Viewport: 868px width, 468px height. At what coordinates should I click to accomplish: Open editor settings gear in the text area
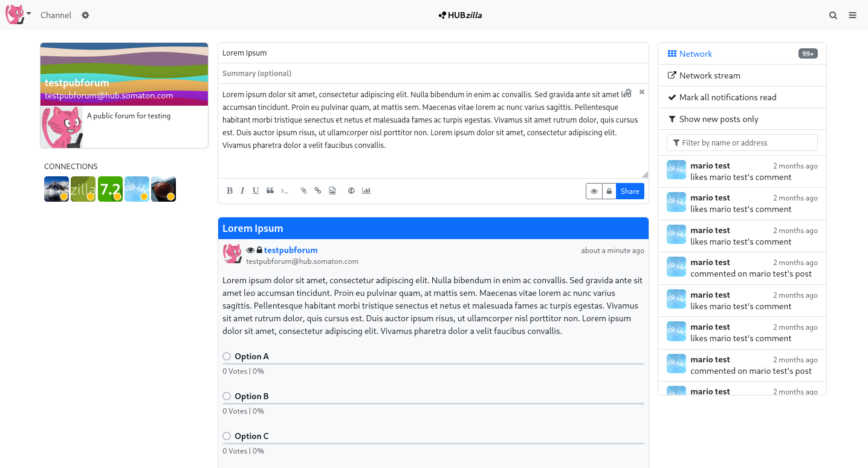[x=628, y=92]
